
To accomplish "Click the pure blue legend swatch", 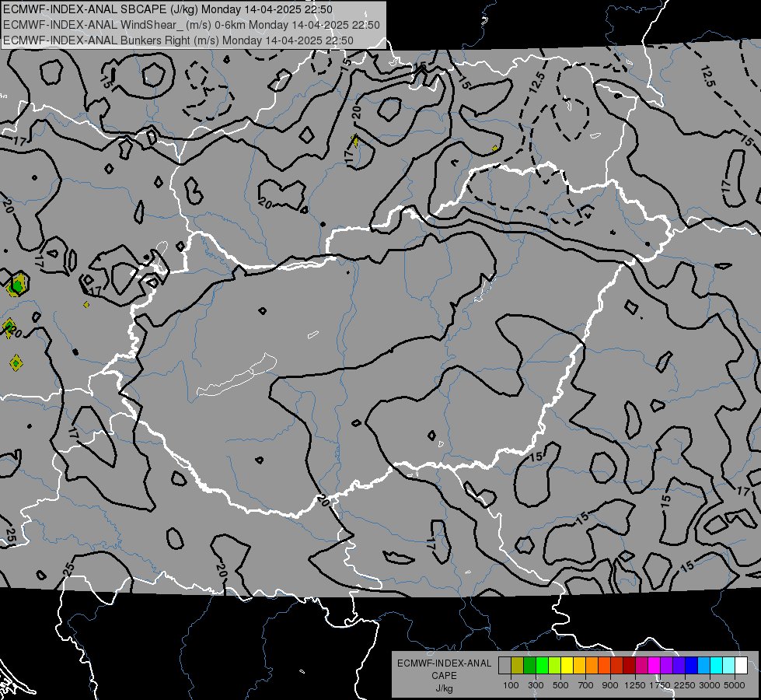I will coord(692,665).
